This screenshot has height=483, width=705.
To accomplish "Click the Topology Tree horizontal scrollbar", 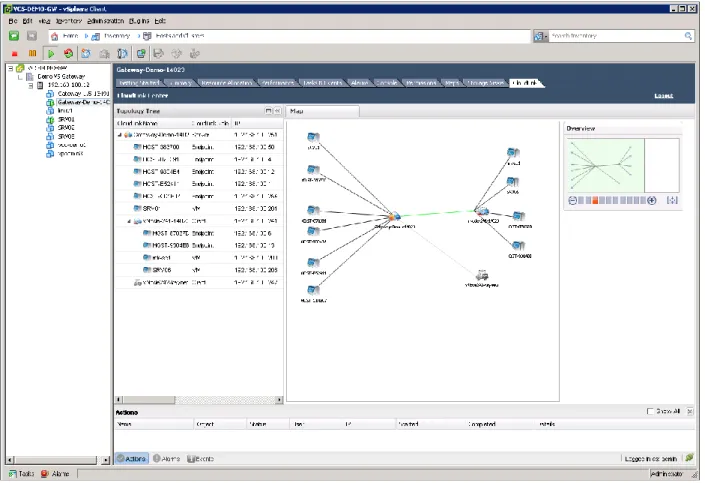I will click(x=199, y=399).
